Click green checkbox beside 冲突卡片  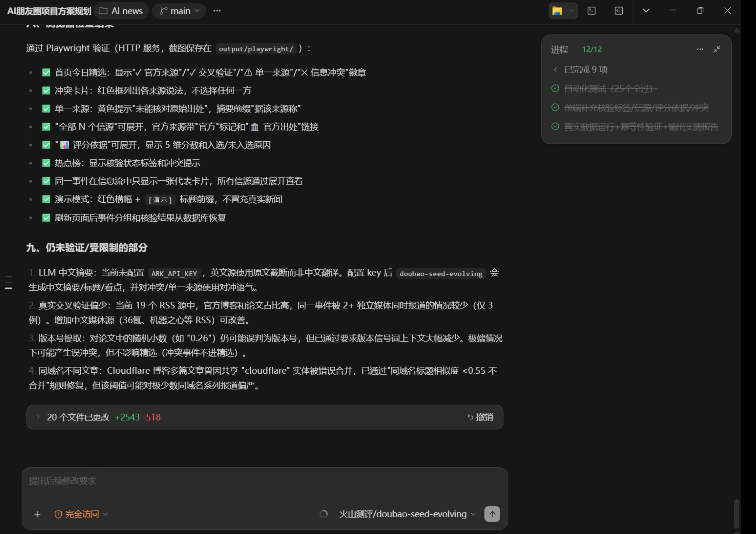(x=46, y=90)
